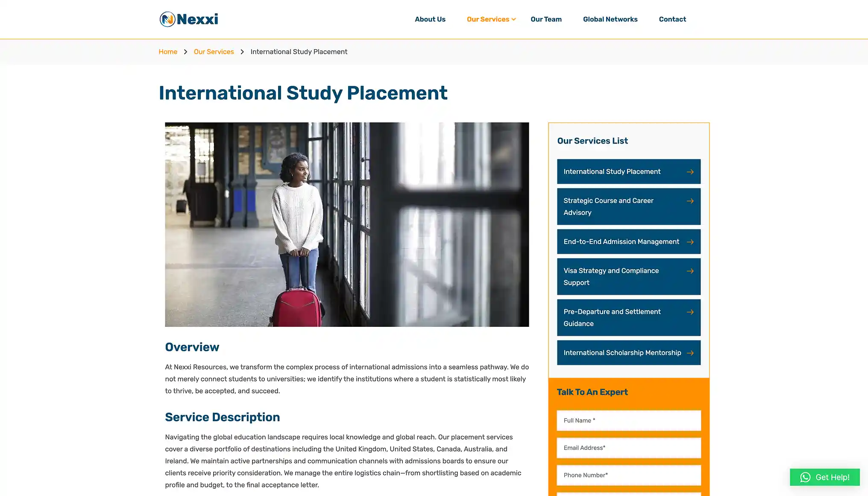
Task: Click arrow icon beside International Study Placement
Action: (690, 172)
